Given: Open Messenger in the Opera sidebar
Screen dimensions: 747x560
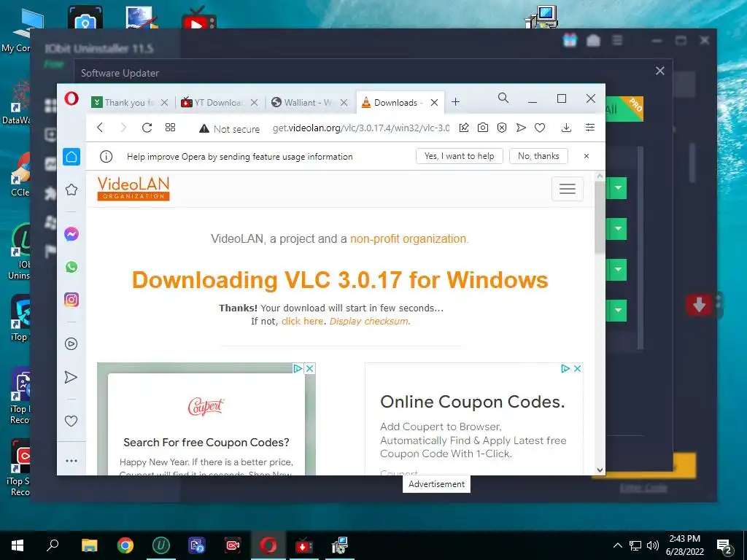Looking at the screenshot, I should tap(71, 234).
